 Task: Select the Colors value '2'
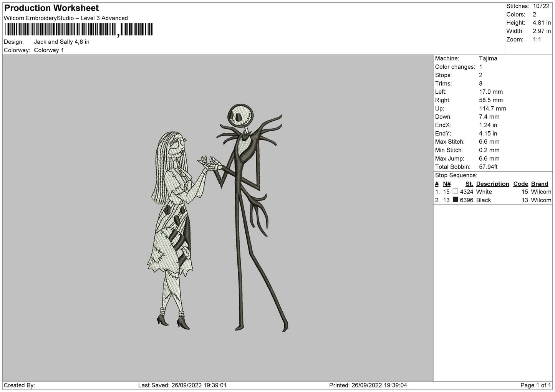[x=534, y=15]
